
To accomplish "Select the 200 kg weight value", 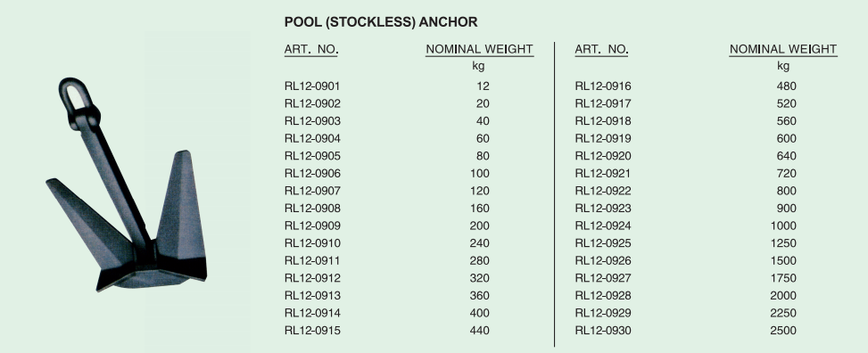I will tap(479, 226).
